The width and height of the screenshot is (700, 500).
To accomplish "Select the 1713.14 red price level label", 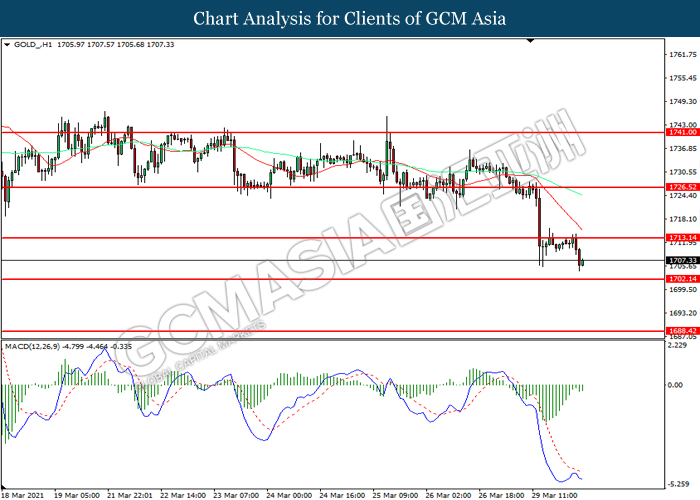I will (682, 238).
